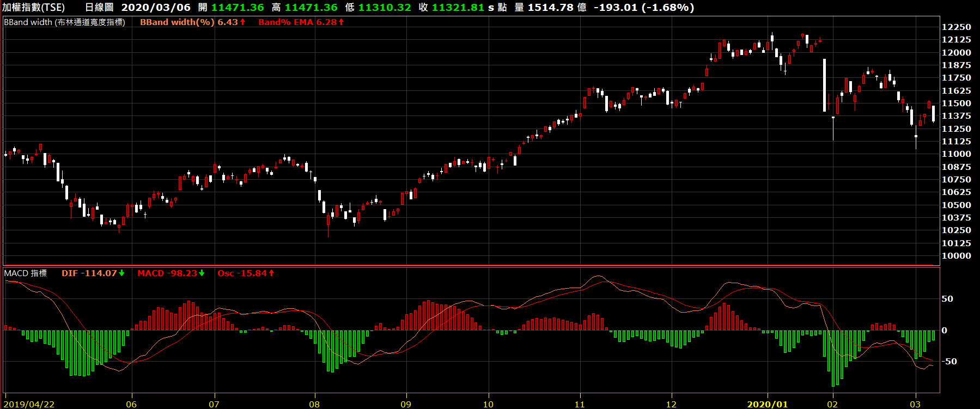Click the green down arrow beside DIF -114.07
The width and height of the screenshot is (980, 409).
[x=121, y=273]
